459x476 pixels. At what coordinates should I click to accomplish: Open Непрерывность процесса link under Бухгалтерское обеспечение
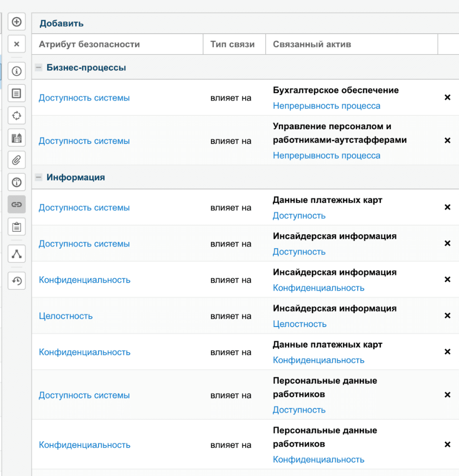point(326,106)
